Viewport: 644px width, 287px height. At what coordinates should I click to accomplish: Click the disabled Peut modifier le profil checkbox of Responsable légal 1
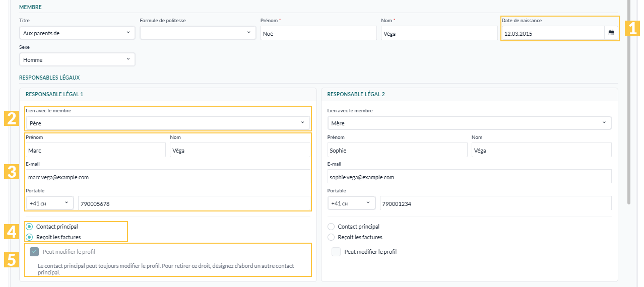click(34, 252)
